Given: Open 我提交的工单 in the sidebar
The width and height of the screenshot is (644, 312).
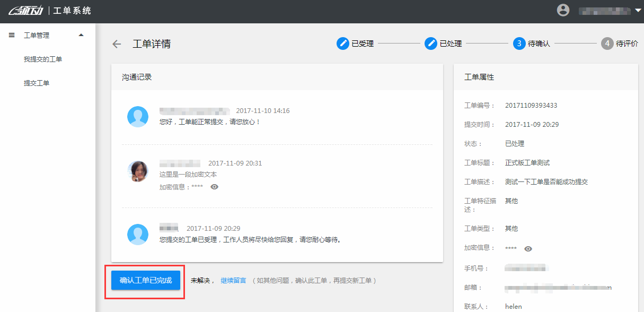Looking at the screenshot, I should coord(43,59).
